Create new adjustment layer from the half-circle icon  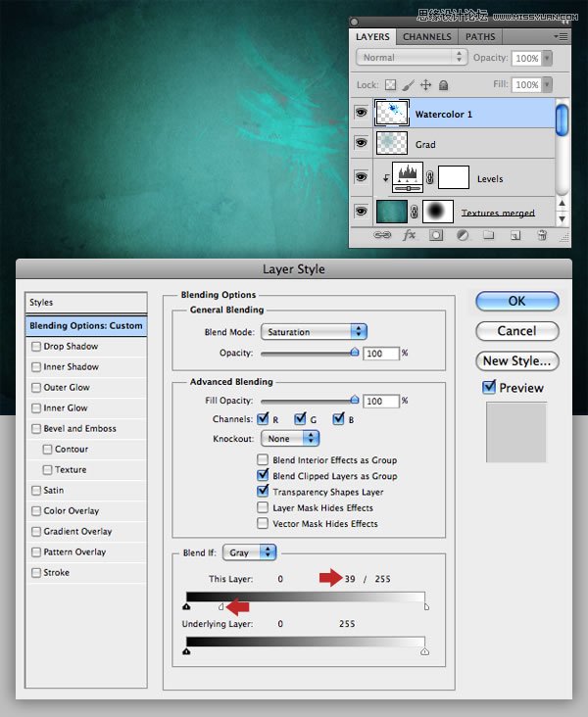point(462,236)
